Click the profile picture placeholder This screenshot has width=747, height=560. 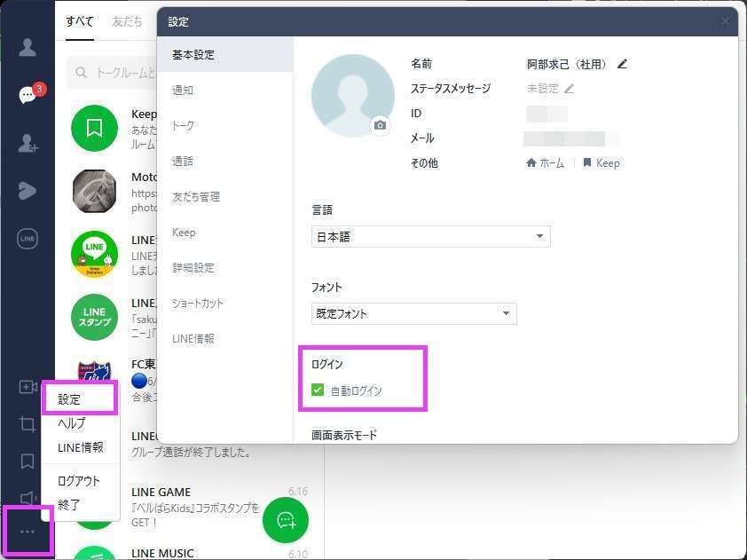click(x=352, y=96)
